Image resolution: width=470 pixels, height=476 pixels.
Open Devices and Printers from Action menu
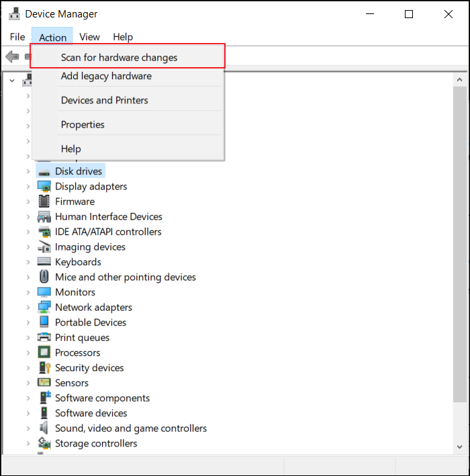click(128, 100)
